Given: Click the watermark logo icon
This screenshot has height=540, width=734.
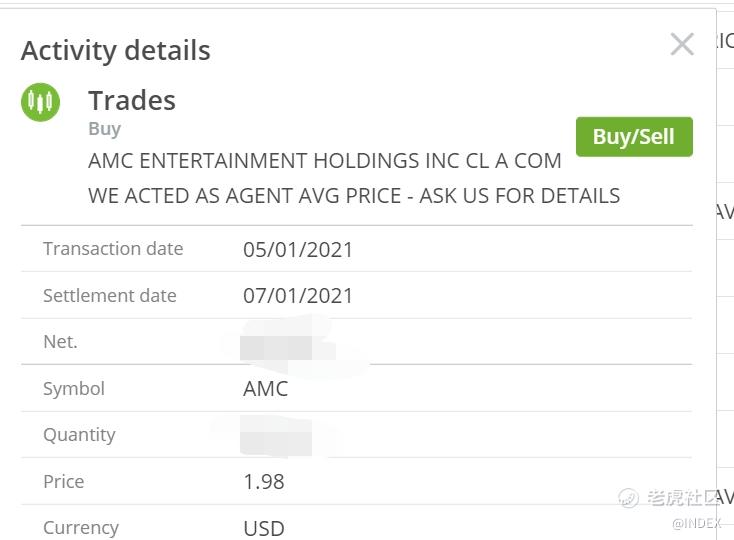Looking at the screenshot, I should (628, 497).
